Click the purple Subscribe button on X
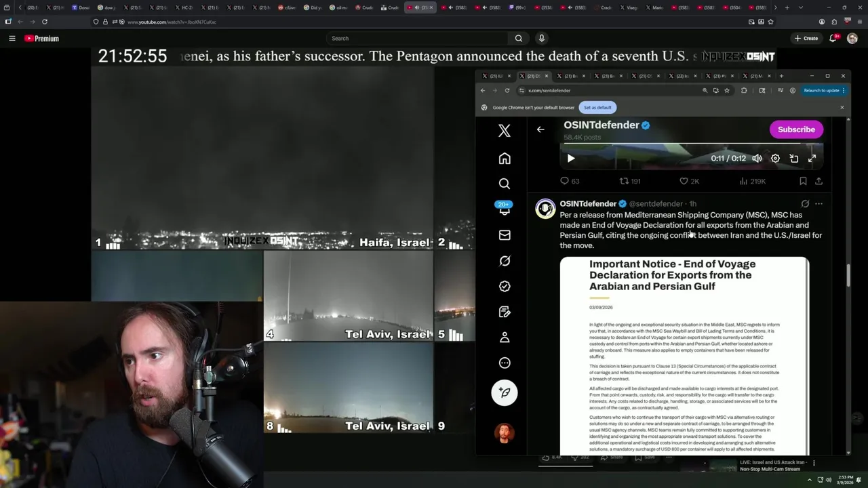868x488 pixels. click(796, 129)
